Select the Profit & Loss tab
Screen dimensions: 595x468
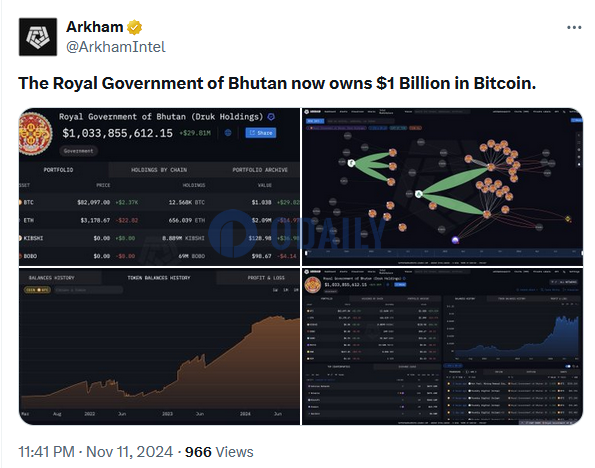(266, 278)
